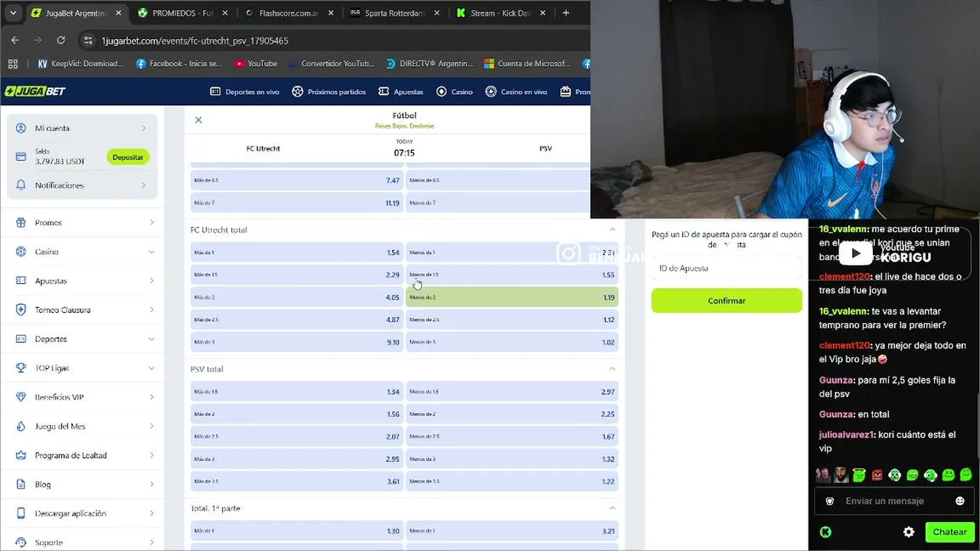The height and width of the screenshot is (551, 980).
Task: Close the match event panel with X
Action: [198, 119]
